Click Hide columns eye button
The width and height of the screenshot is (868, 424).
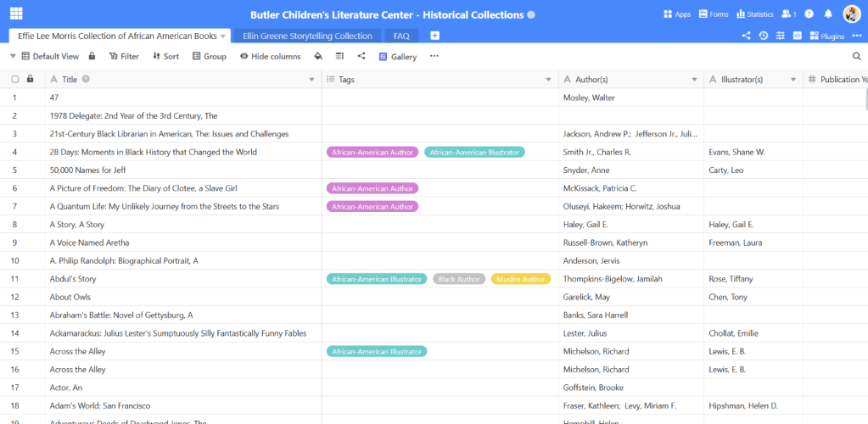point(270,56)
